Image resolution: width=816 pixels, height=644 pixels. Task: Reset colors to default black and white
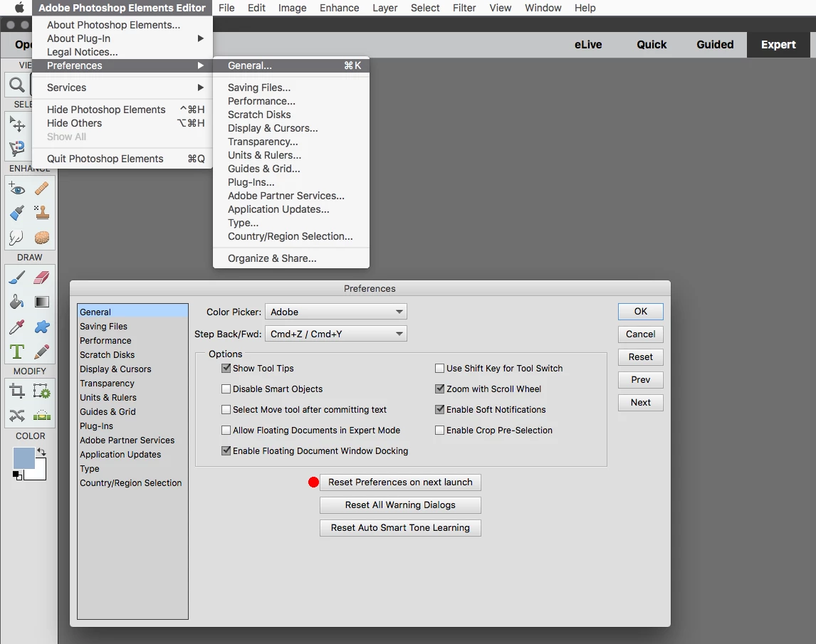pyautogui.click(x=17, y=475)
